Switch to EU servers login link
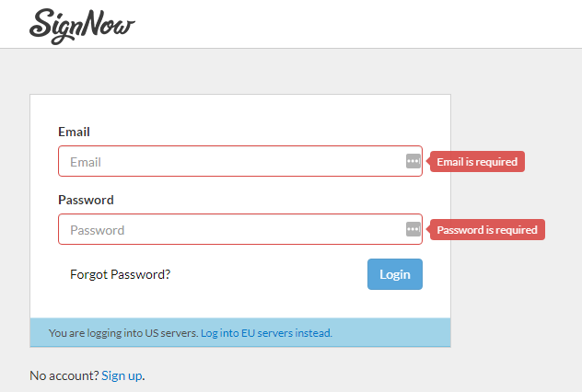Viewport: 582px width, 392px height. tap(266, 333)
